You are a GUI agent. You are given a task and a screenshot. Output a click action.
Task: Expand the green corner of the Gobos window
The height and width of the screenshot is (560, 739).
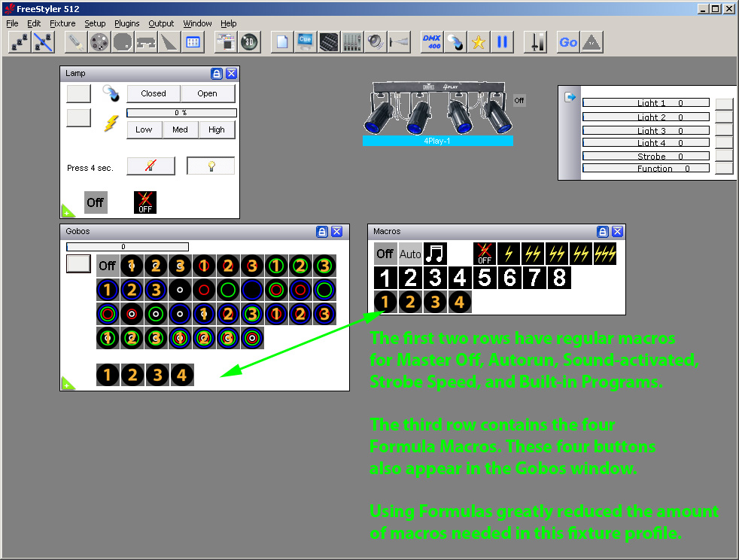[68, 384]
